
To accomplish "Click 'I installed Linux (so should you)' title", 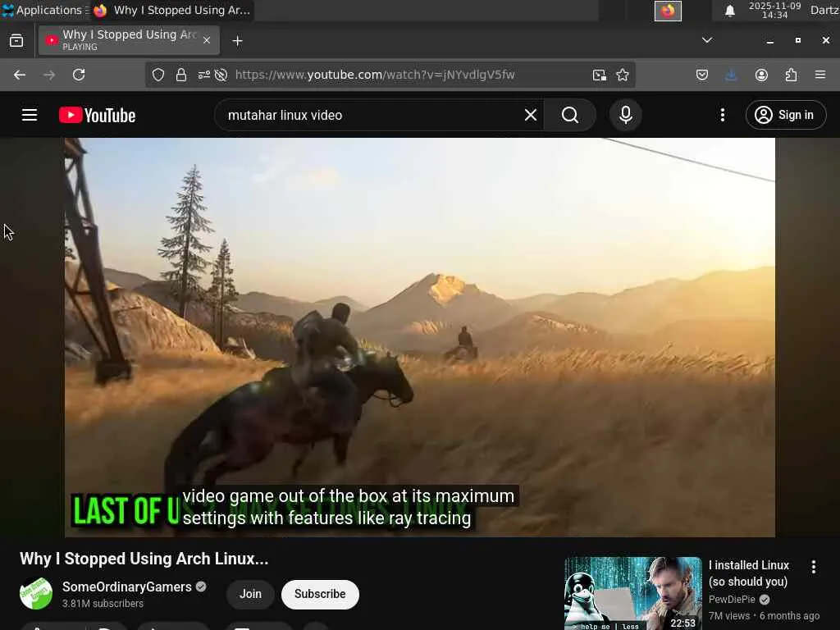I will [748, 573].
